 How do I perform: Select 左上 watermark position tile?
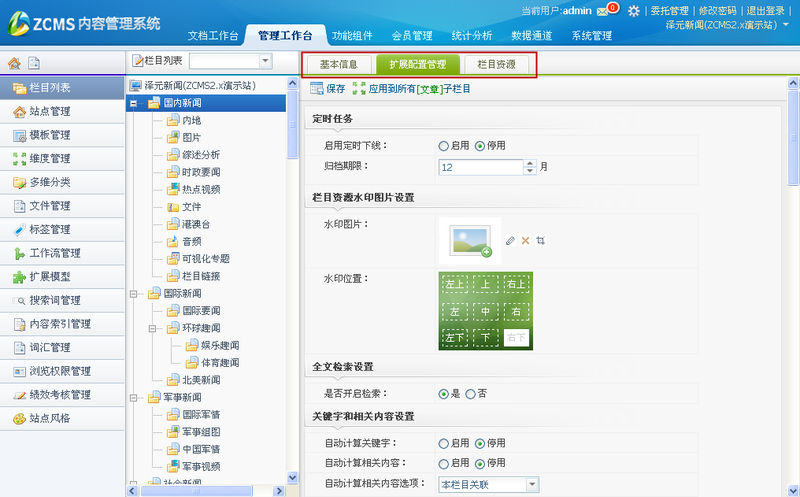click(x=455, y=285)
